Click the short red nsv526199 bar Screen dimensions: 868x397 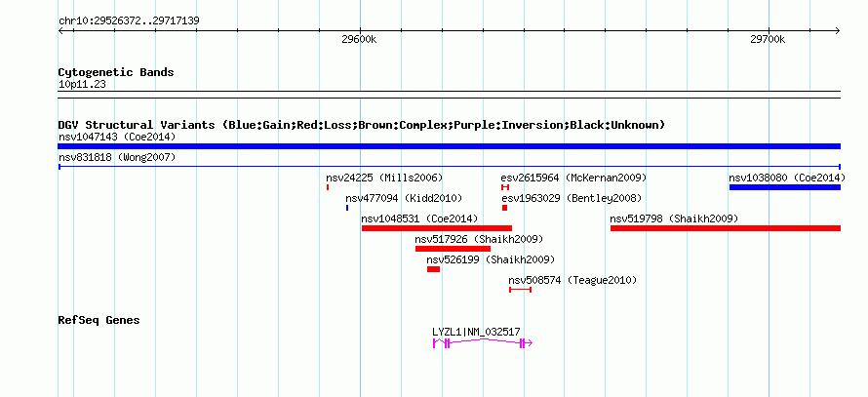point(433,269)
